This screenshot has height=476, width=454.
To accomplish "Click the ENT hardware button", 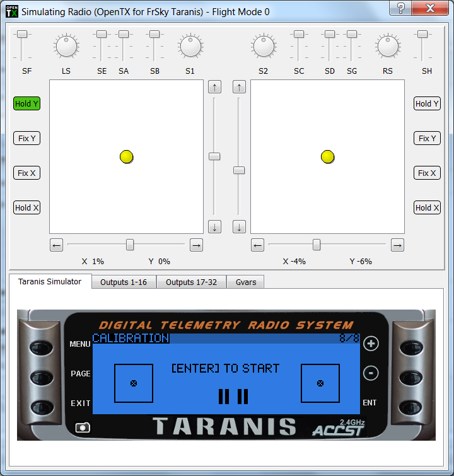I will (x=411, y=407).
